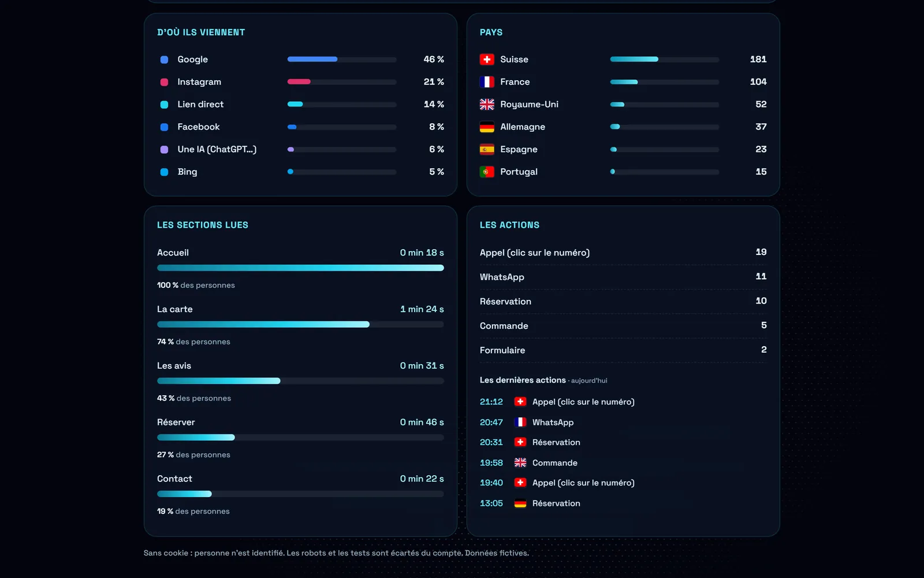This screenshot has height=578, width=924.
Task: Click the Spanish flag next to Espagne
Action: pos(487,150)
